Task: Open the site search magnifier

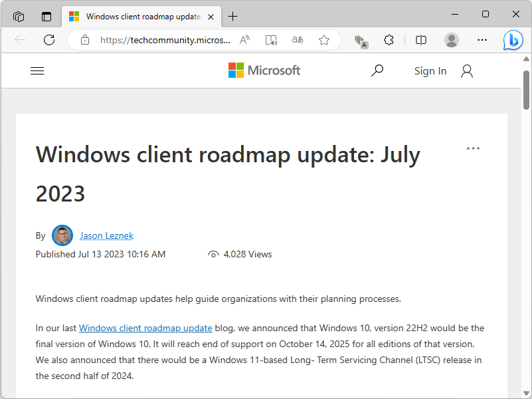Action: point(377,70)
